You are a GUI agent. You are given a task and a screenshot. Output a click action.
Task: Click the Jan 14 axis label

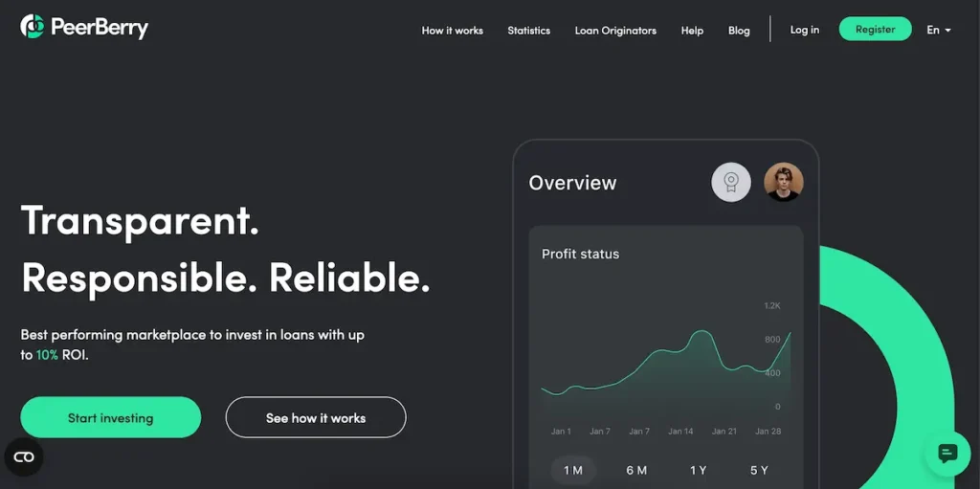click(x=680, y=432)
